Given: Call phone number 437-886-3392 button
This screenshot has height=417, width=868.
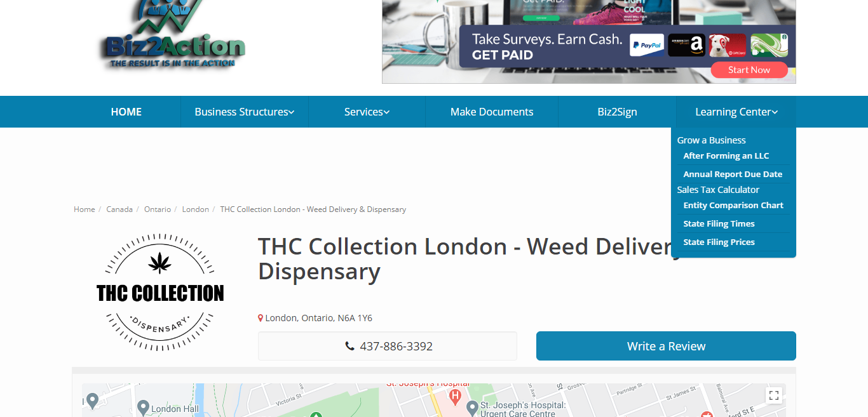Looking at the screenshot, I should 388,346.
